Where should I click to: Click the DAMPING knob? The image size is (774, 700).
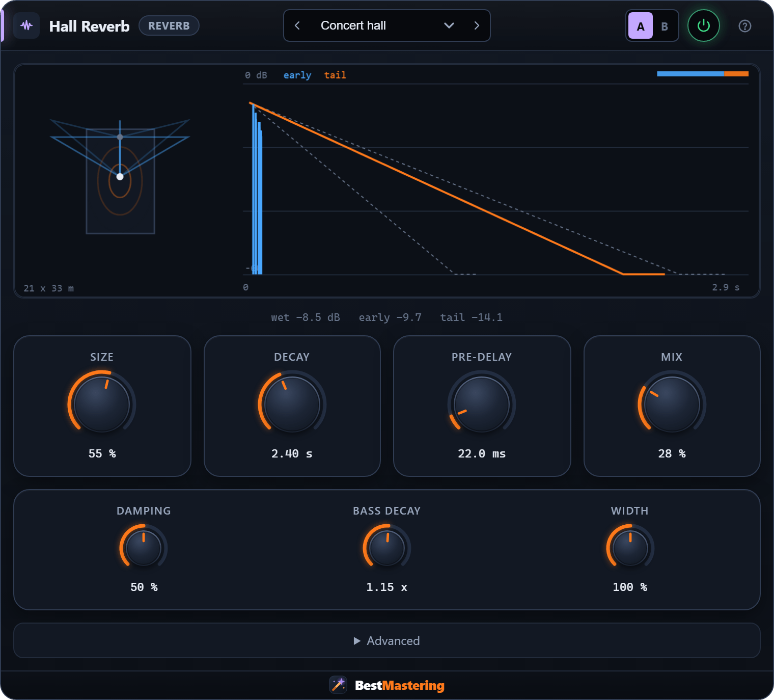pos(144,548)
